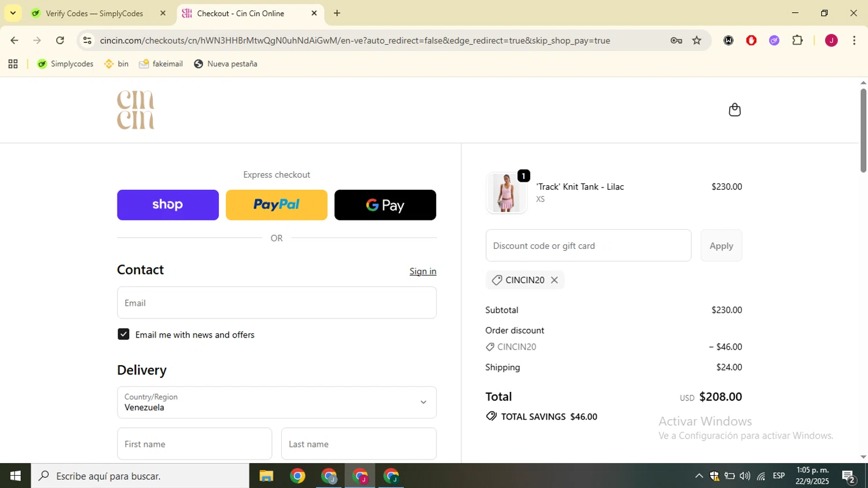868x488 pixels.
Task: Pay with Shop Pay button
Action: click(x=168, y=205)
